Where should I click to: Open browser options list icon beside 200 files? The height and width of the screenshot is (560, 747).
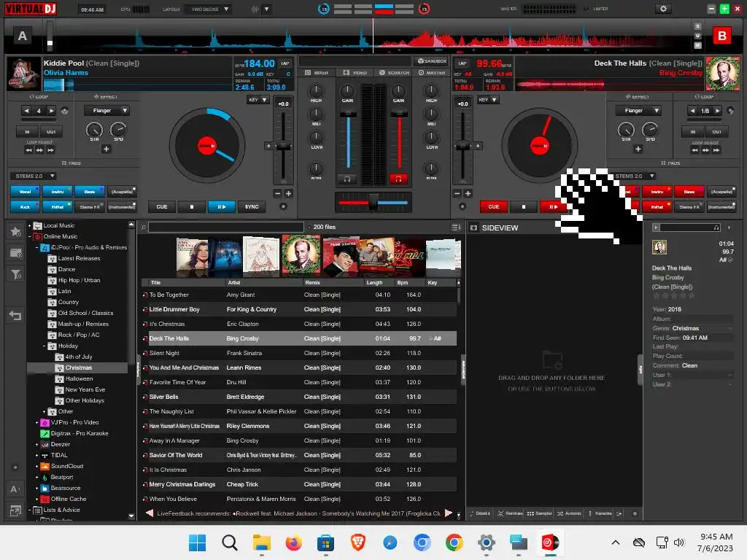pos(455,227)
